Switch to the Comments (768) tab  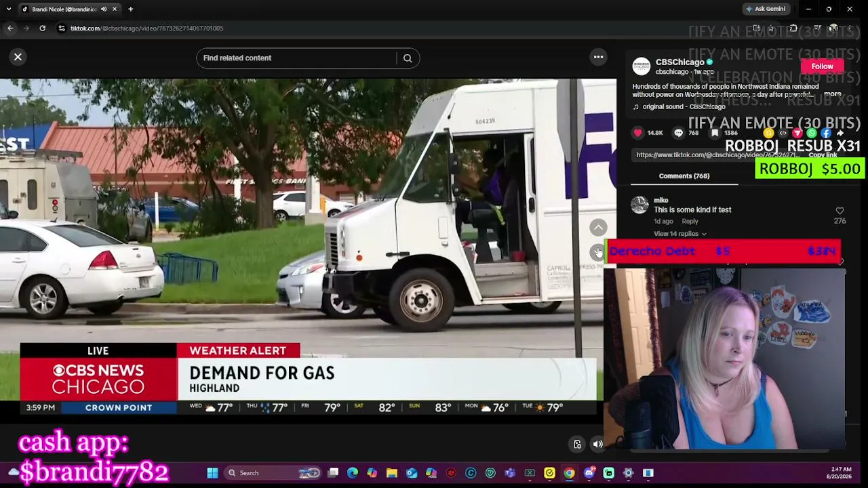coord(684,176)
